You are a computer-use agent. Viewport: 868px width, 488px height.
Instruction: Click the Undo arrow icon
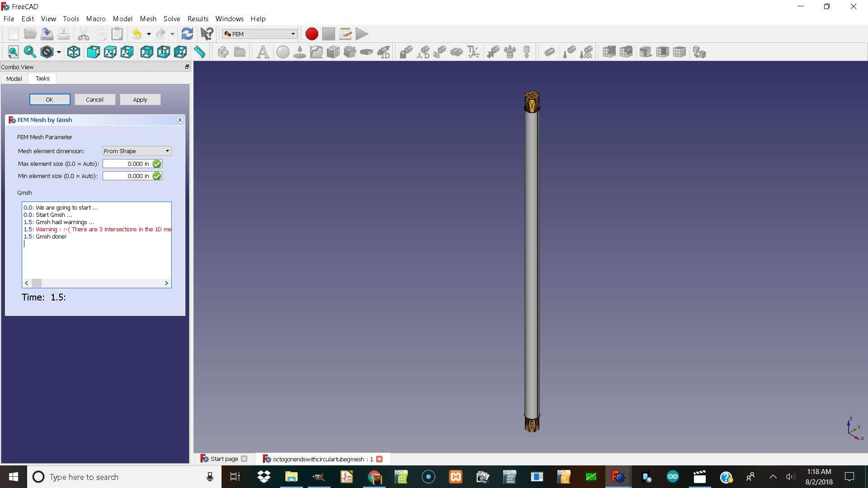click(137, 34)
